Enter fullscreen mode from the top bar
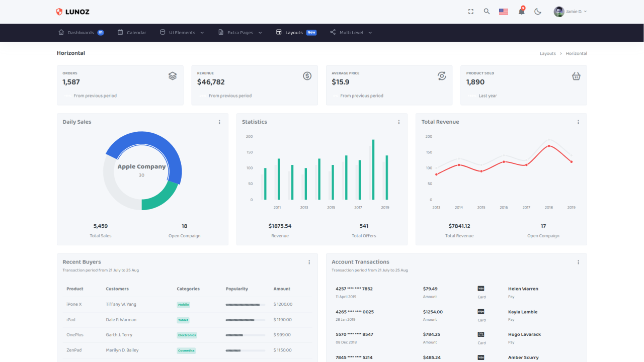Viewport: 644px width, 362px height. (x=470, y=11)
